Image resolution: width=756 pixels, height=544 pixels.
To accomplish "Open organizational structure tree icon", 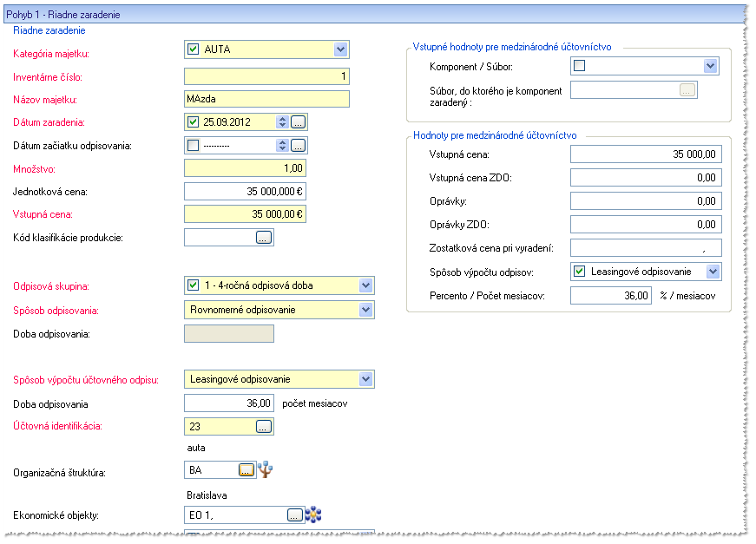I will tap(265, 469).
